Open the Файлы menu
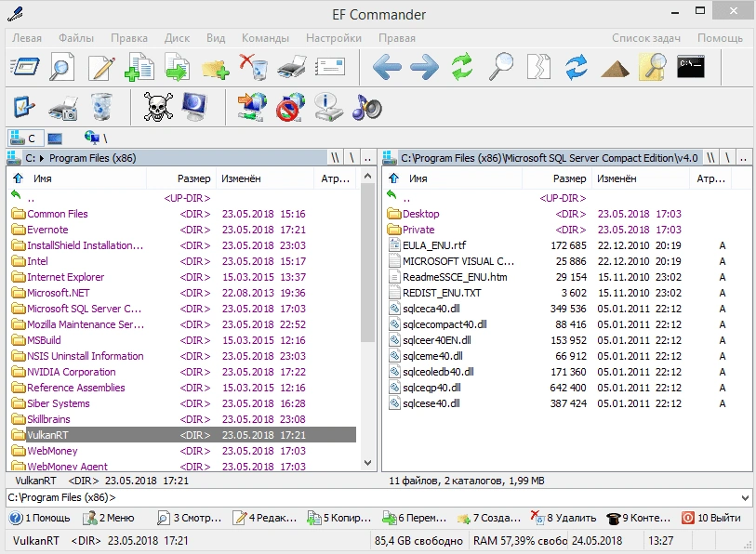 [x=76, y=38]
